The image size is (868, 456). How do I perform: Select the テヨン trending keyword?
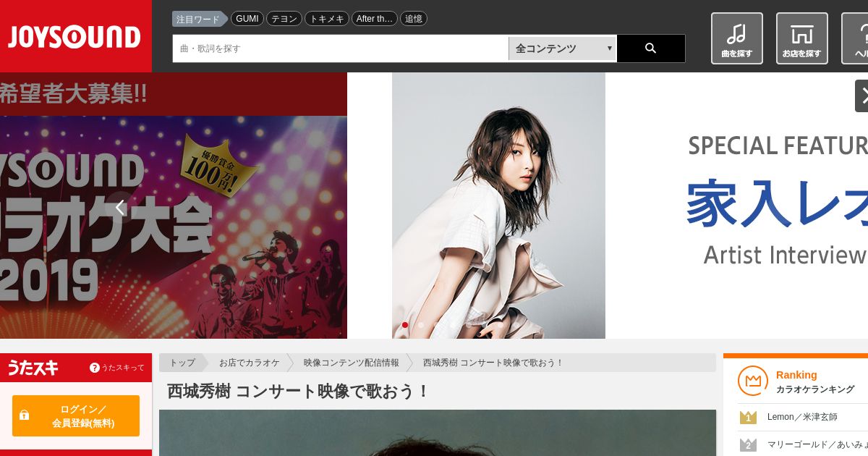[284, 19]
